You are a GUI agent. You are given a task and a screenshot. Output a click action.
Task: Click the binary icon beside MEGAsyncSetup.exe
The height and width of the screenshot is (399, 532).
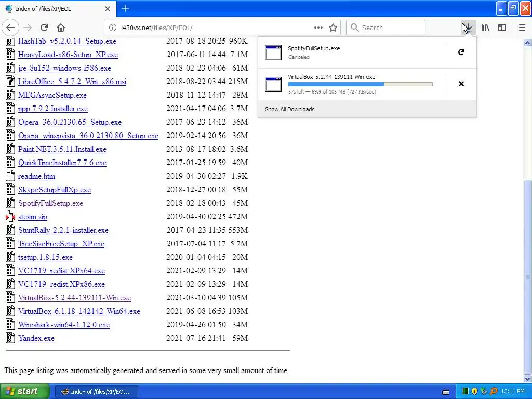point(10,95)
